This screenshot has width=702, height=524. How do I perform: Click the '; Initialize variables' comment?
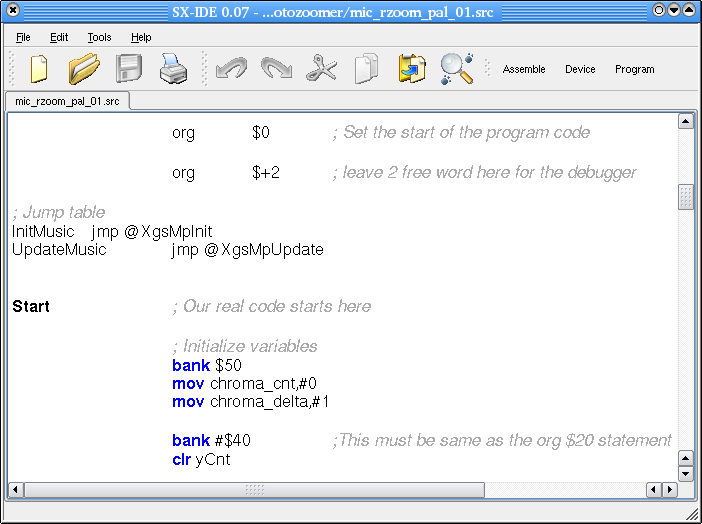point(245,346)
